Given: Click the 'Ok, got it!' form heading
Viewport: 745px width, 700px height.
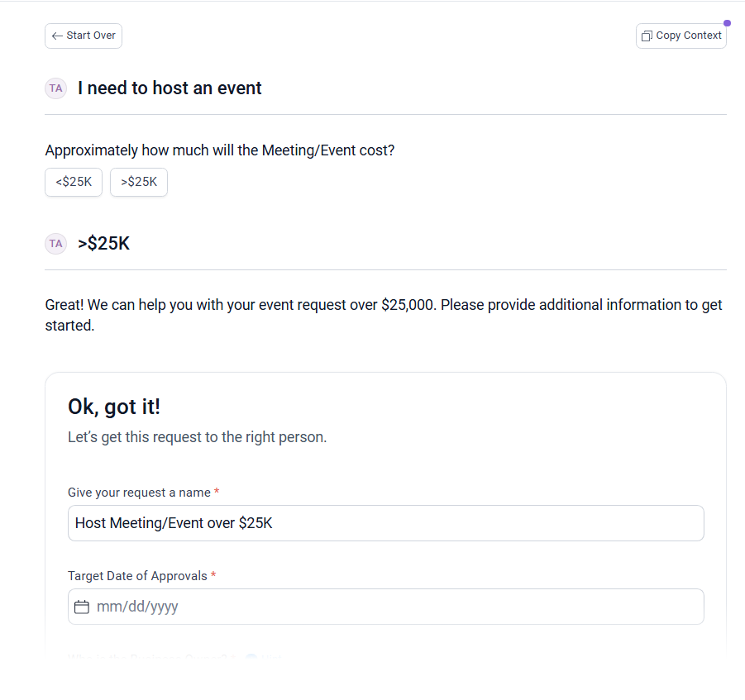Looking at the screenshot, I should point(114,407).
